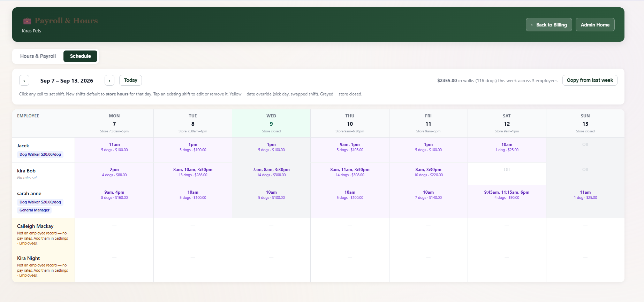Open sarah anne's Saturday 9:45am, 11:15am, 6pm shift
This screenshot has width=644, height=302.
(507, 201)
